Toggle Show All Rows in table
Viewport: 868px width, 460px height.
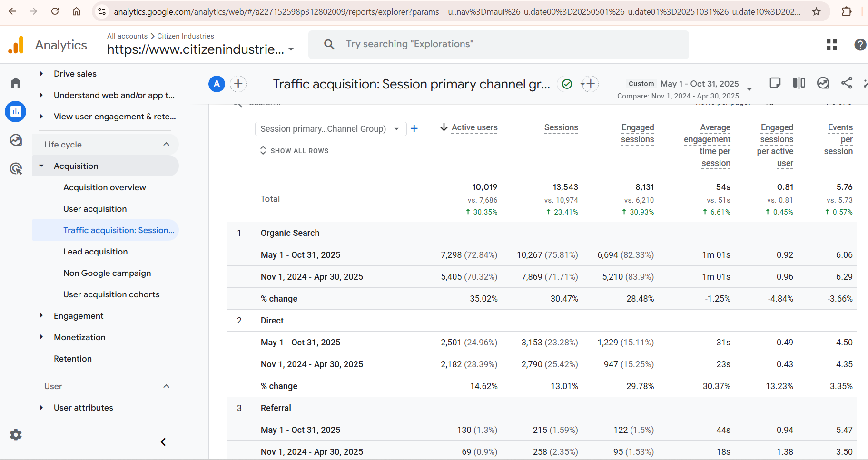(x=294, y=151)
